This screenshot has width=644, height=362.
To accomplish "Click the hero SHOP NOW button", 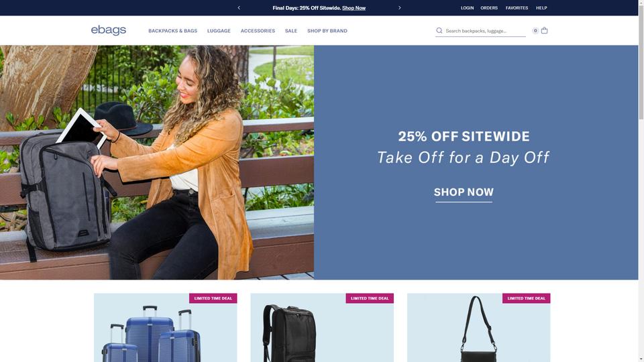I will click(x=464, y=192).
